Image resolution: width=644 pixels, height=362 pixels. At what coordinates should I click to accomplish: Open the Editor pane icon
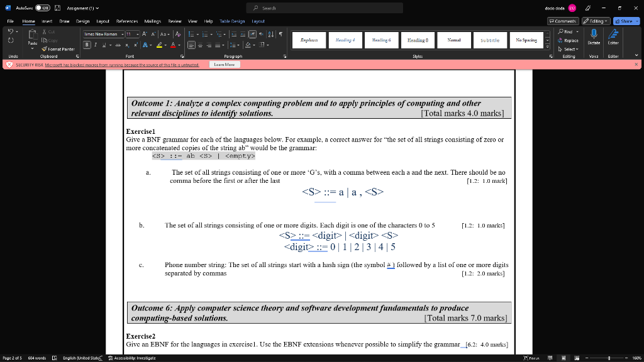click(613, 33)
